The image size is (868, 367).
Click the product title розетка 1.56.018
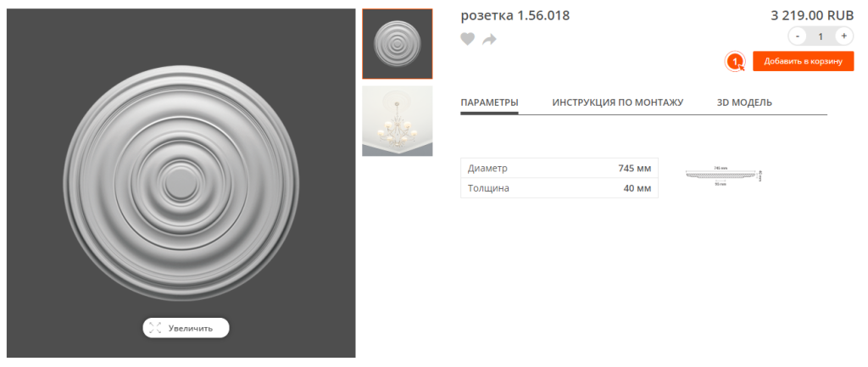click(x=515, y=15)
